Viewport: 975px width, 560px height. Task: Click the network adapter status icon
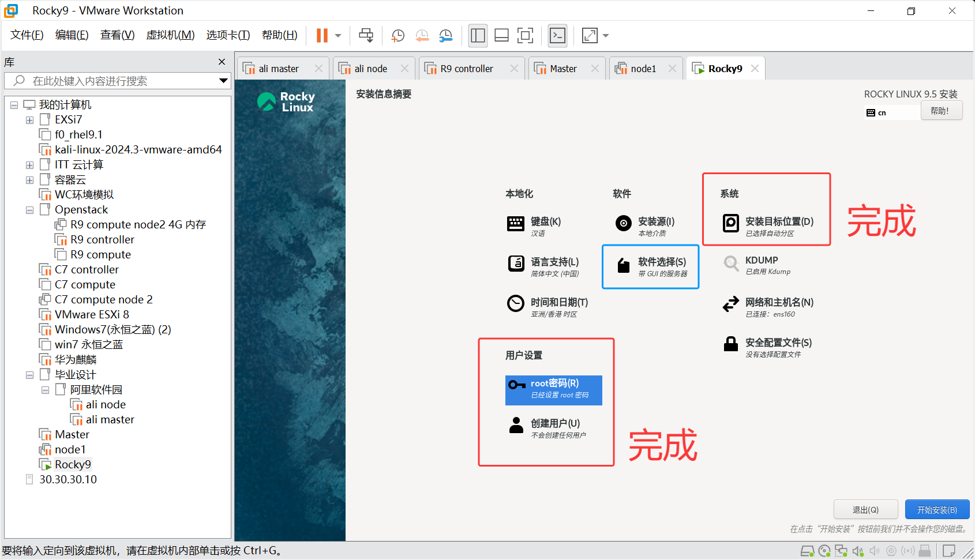(841, 551)
